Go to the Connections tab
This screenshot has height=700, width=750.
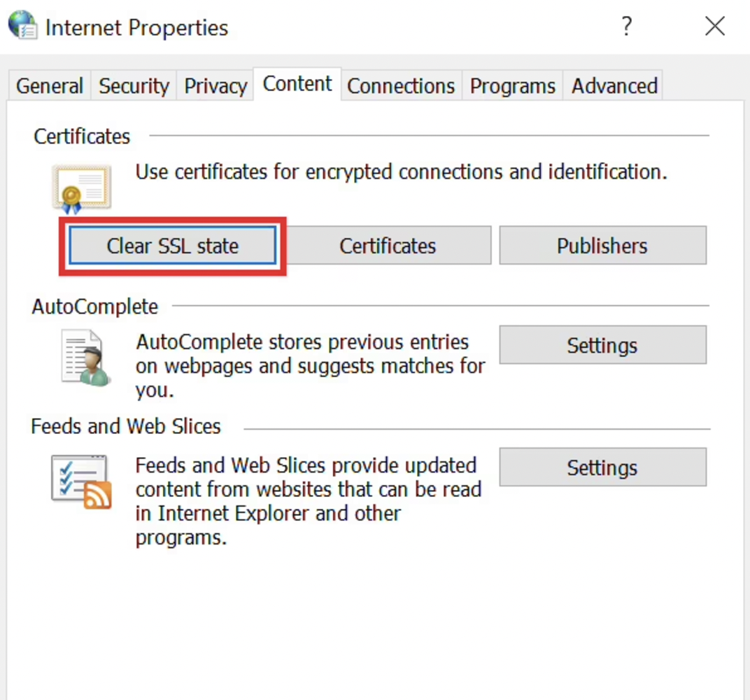click(401, 86)
